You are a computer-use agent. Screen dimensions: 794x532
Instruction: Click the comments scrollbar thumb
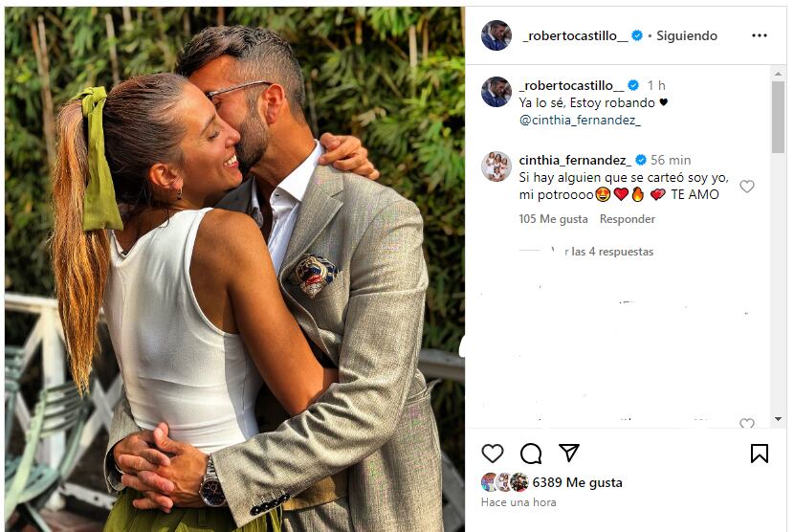(x=778, y=117)
